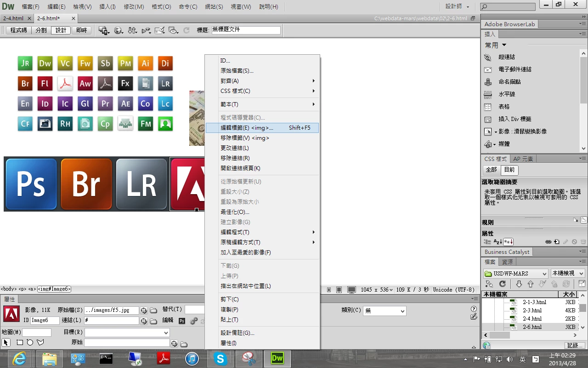Select 2-3.html in files list
This screenshot has width=588, height=368.
pyautogui.click(x=532, y=310)
